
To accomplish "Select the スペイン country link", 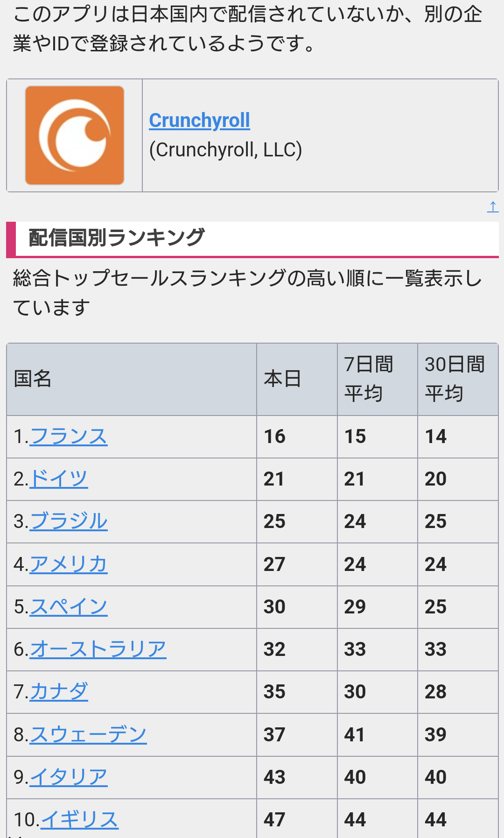I will click(69, 607).
